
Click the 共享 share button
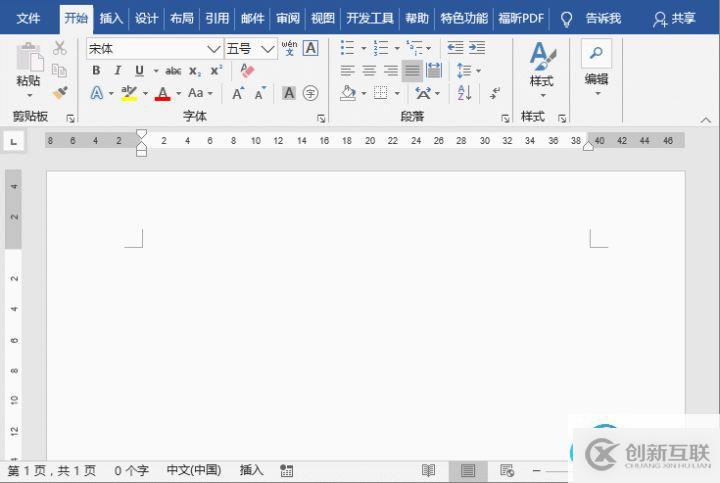tap(674, 18)
